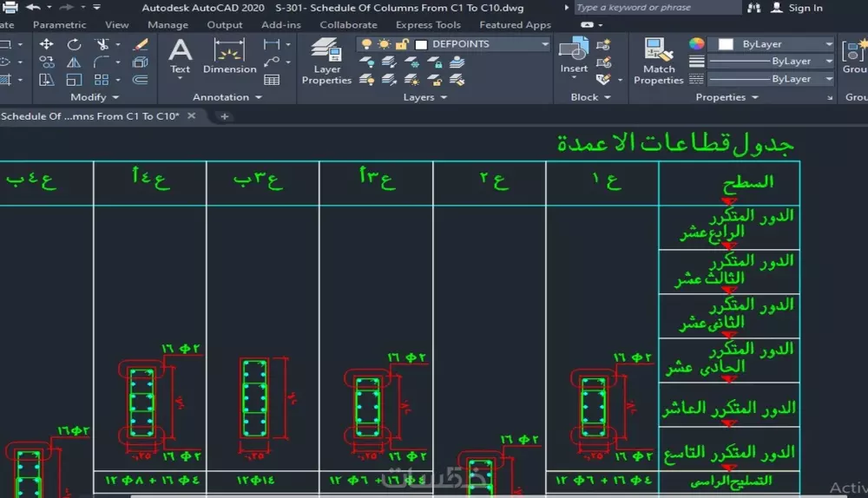Expand the Properties panel
The width and height of the screenshot is (868, 498).
point(727,97)
